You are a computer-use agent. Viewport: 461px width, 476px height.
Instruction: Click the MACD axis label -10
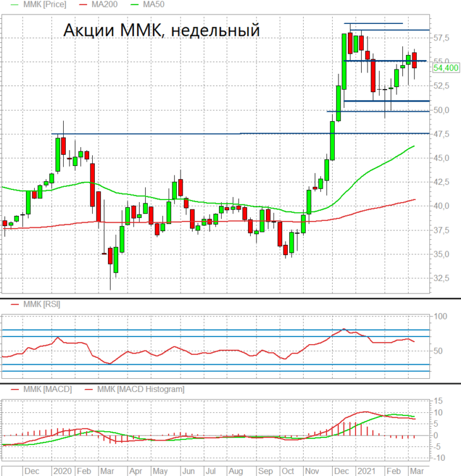pos(438,458)
